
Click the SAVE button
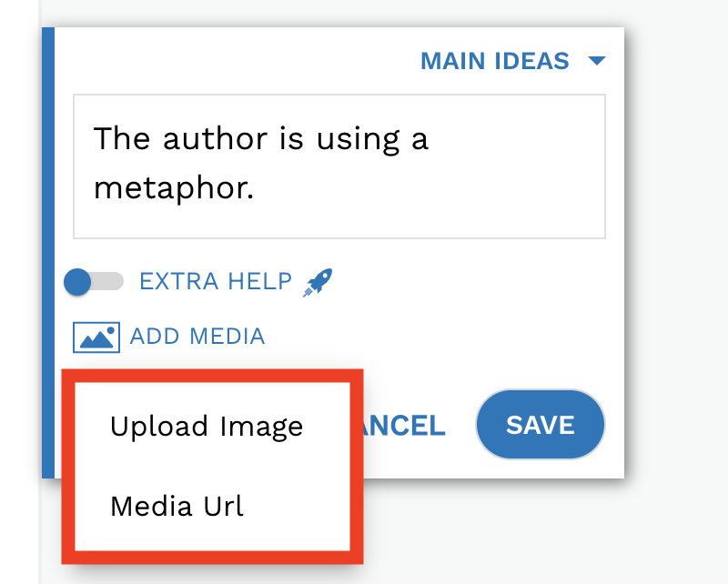541,424
